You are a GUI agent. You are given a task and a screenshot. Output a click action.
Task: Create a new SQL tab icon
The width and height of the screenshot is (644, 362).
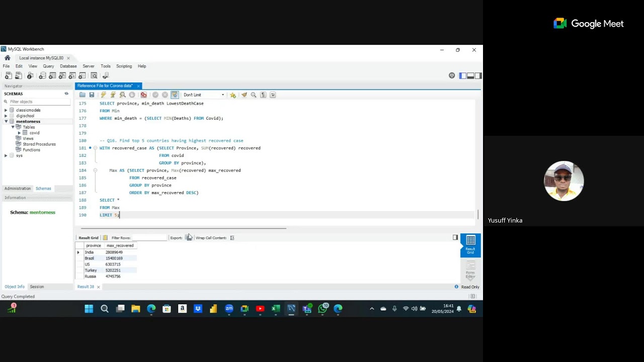point(9,75)
